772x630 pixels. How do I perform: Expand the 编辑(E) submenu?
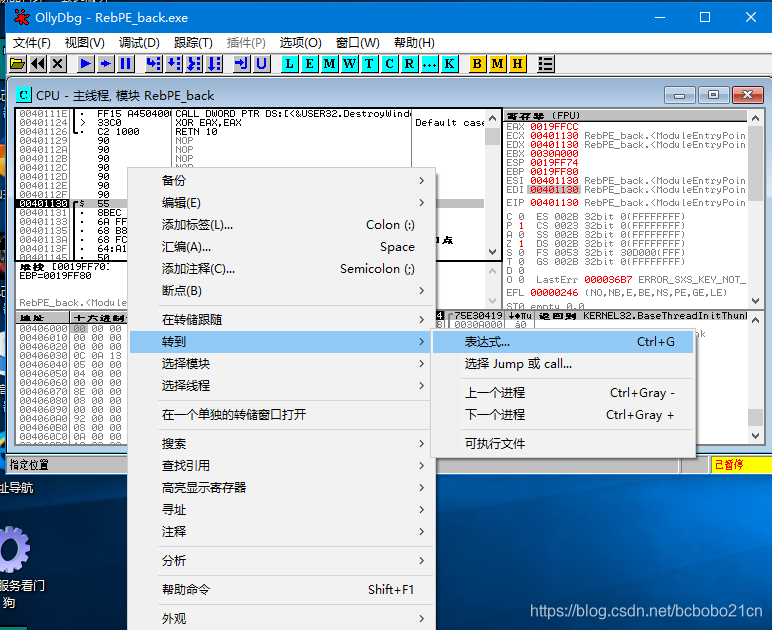[282, 203]
